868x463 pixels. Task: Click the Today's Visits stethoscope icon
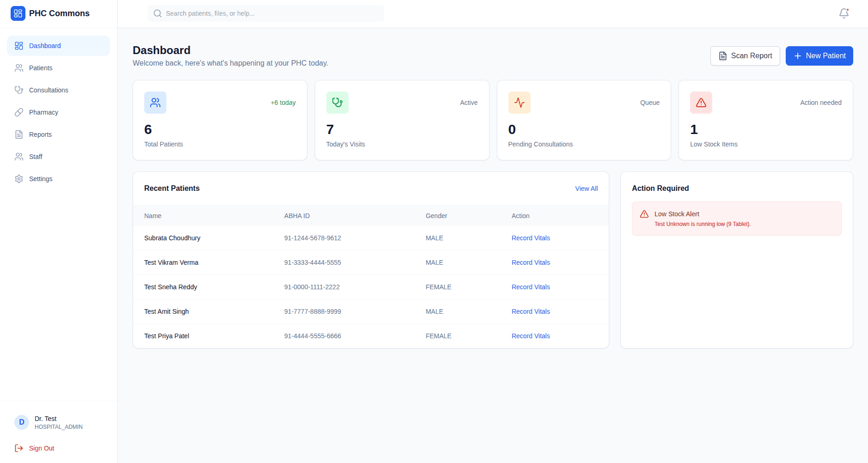coord(337,103)
